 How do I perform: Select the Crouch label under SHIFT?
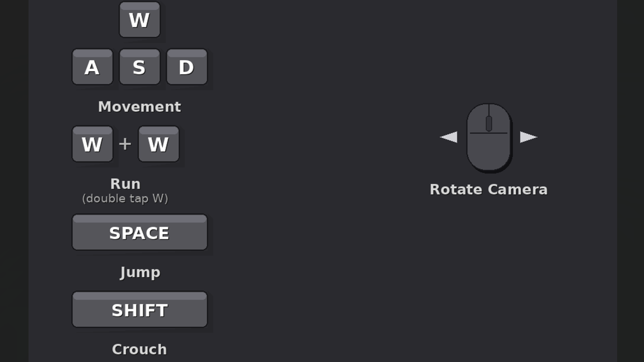pos(139,350)
